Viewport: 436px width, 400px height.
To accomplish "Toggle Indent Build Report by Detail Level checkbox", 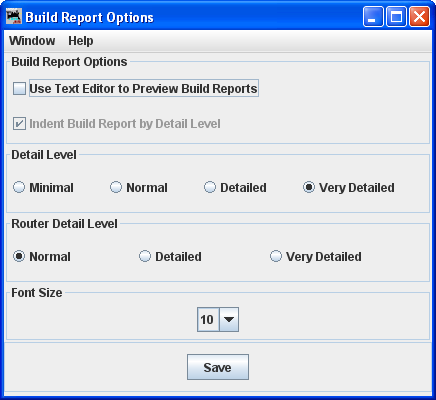I will [x=19, y=124].
